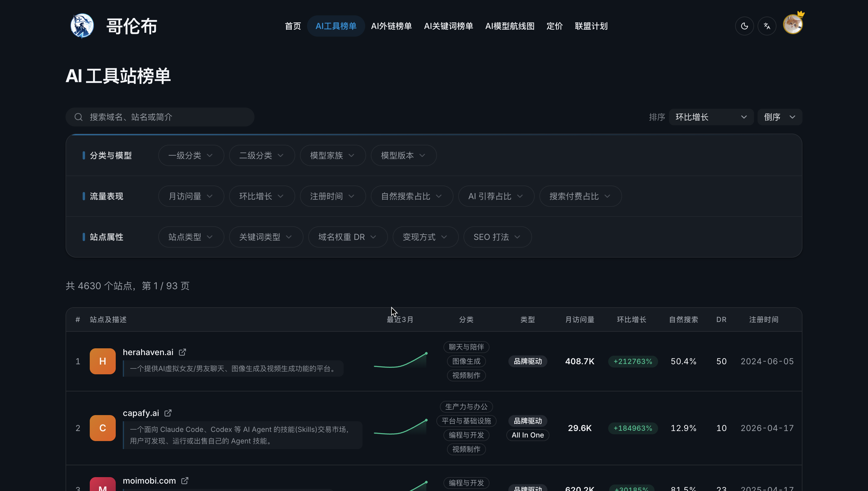This screenshot has width=868, height=491.
Task: Expand the 模型家族 filter
Action: tap(332, 155)
